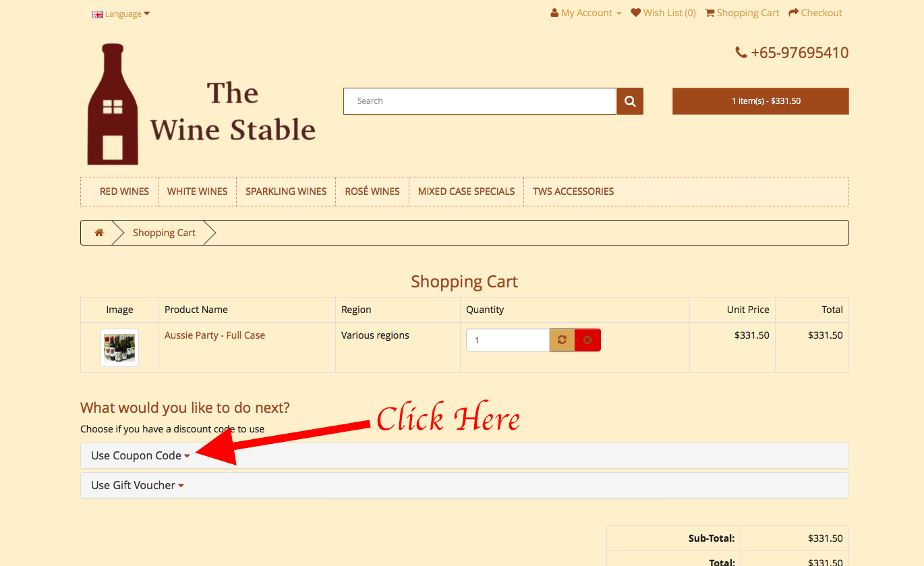
Task: Click the Image column header
Action: (119, 310)
